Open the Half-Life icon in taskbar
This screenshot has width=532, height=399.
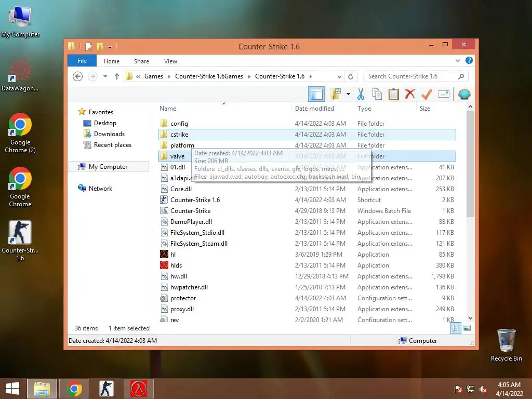(138, 389)
